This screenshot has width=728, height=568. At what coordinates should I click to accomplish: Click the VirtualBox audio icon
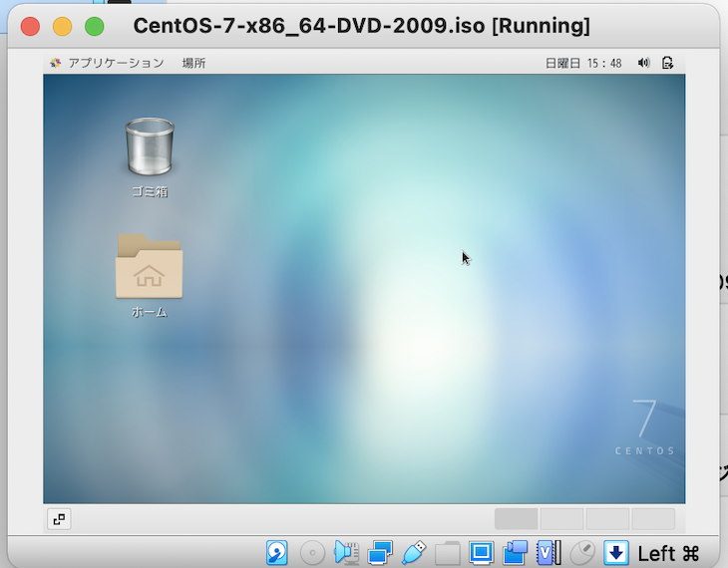pos(346,553)
